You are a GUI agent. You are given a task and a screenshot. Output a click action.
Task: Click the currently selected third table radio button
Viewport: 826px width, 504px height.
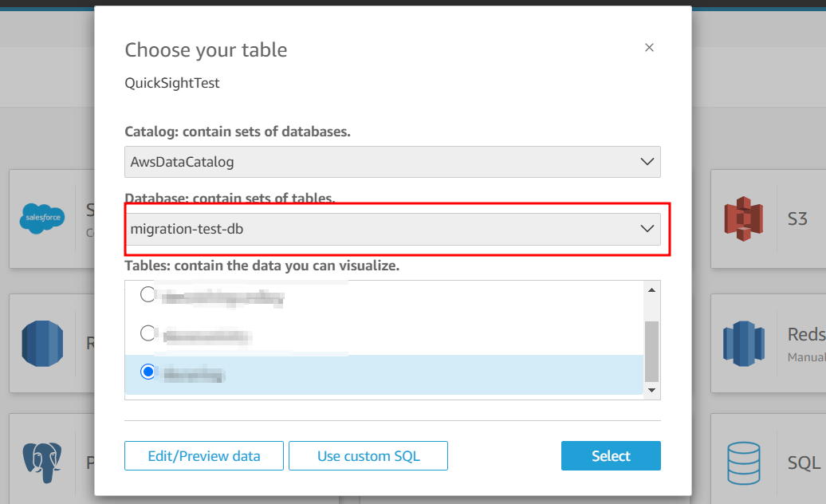tap(148, 372)
